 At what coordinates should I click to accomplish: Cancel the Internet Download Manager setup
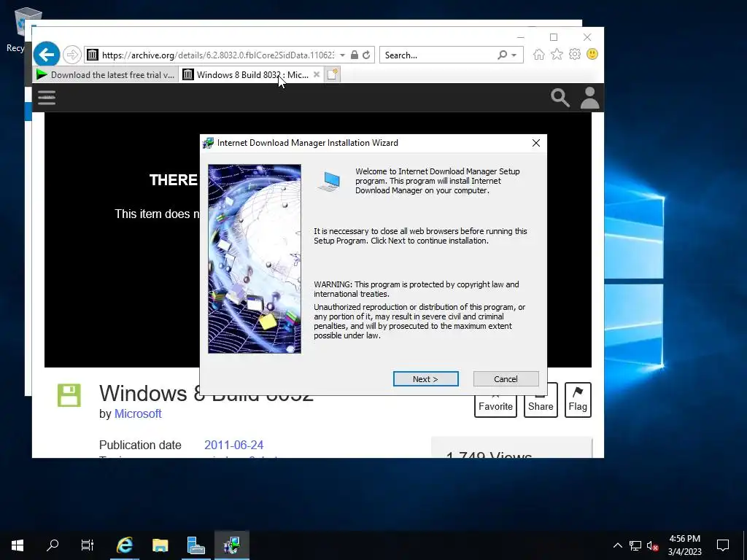click(506, 379)
